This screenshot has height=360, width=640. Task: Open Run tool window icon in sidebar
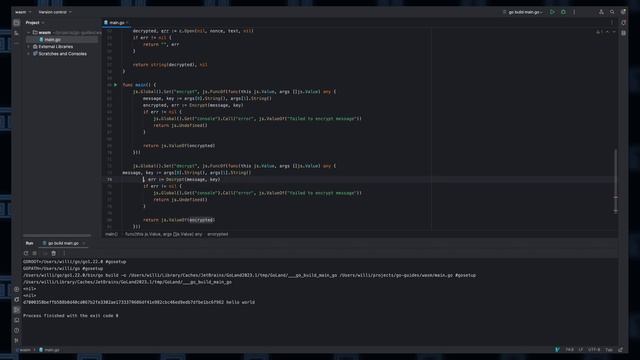16,310
